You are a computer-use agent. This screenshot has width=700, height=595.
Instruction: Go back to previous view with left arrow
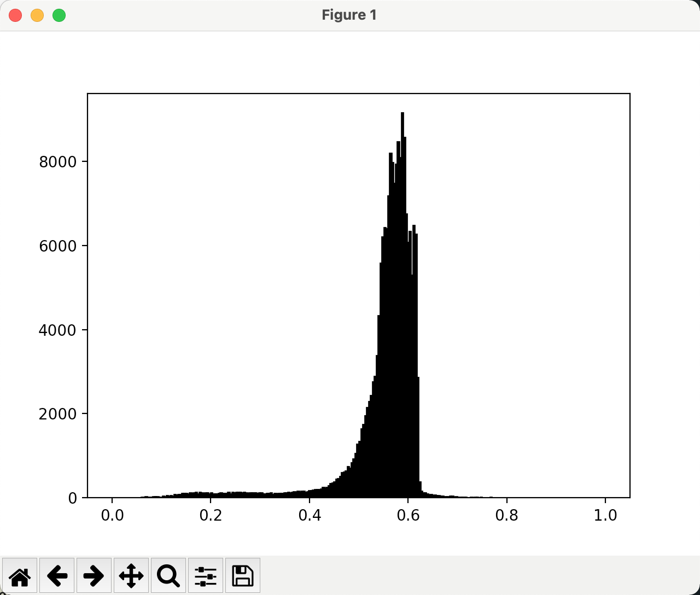57,575
